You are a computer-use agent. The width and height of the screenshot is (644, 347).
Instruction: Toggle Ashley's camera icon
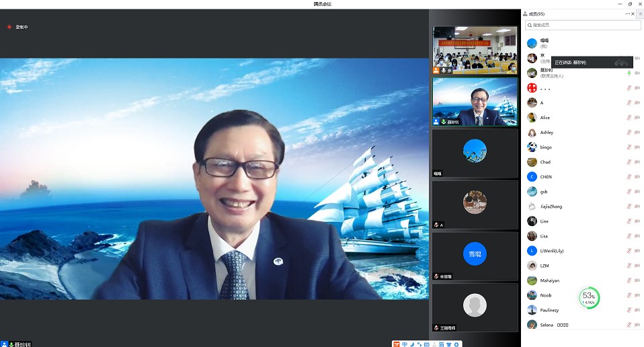(x=637, y=132)
